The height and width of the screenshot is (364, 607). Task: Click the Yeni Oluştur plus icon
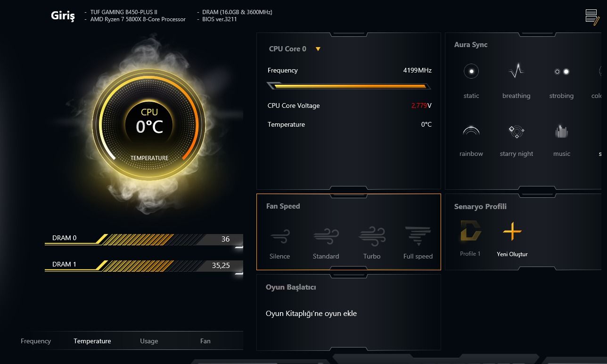512,231
